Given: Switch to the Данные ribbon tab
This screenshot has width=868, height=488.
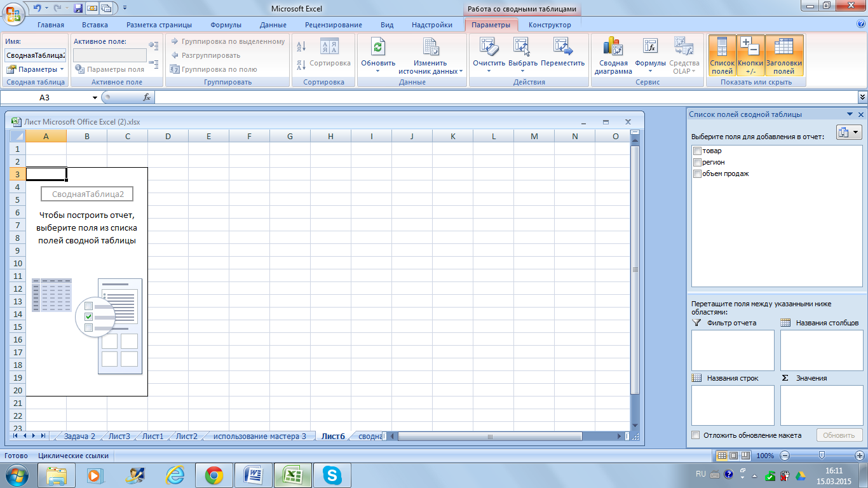Looking at the screenshot, I should coord(273,25).
